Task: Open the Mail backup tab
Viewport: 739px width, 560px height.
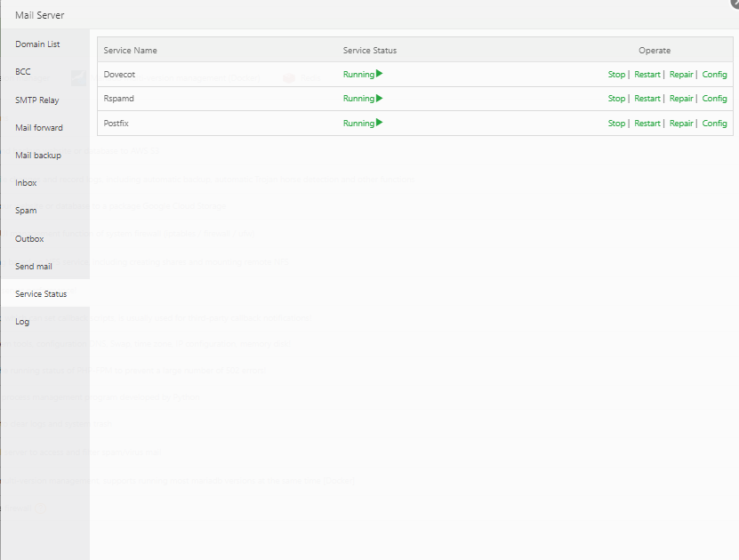Action: 44,155
